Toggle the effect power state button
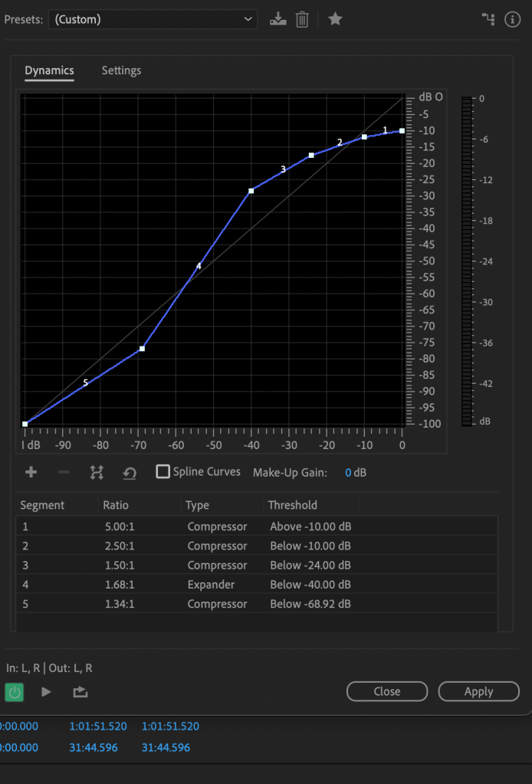Viewport: 532px width, 784px height. tap(15, 692)
